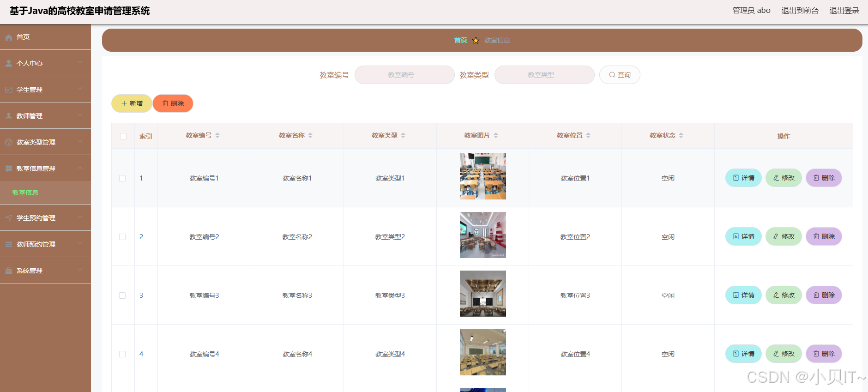Click 修改 for 教室编号2 row
Image resolution: width=868 pixels, height=392 pixels.
784,236
